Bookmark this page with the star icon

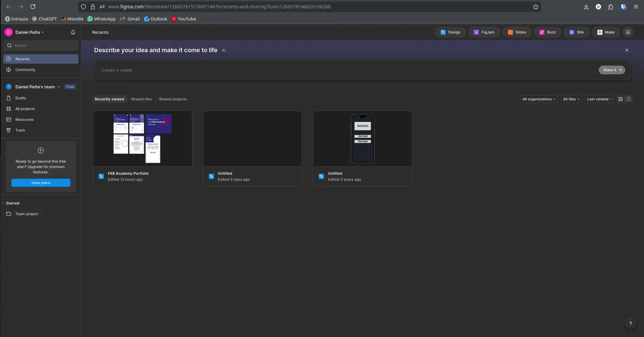pos(535,6)
